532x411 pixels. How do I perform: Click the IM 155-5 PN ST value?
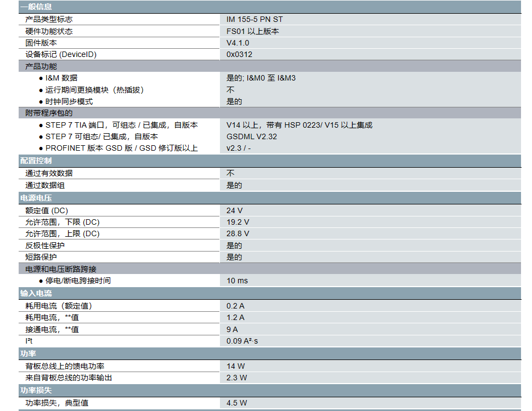tap(256, 19)
